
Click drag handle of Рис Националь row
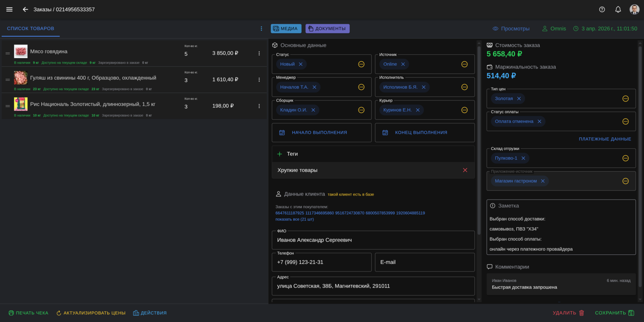(8, 106)
